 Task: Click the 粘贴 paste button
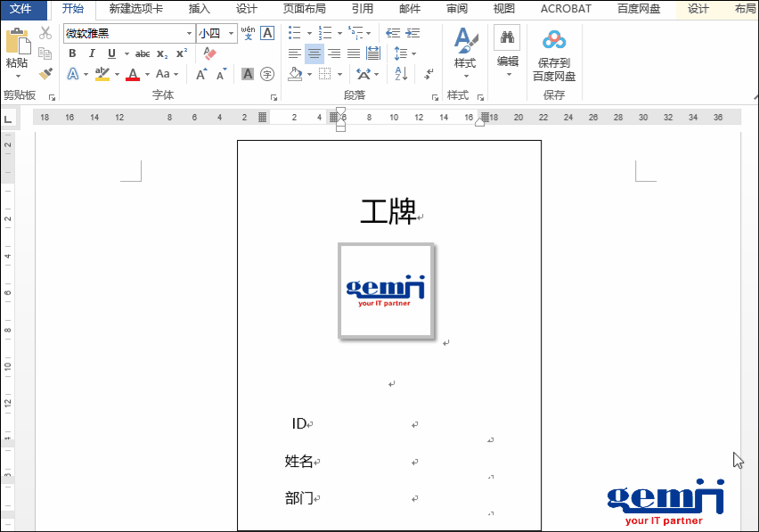pyautogui.click(x=17, y=50)
